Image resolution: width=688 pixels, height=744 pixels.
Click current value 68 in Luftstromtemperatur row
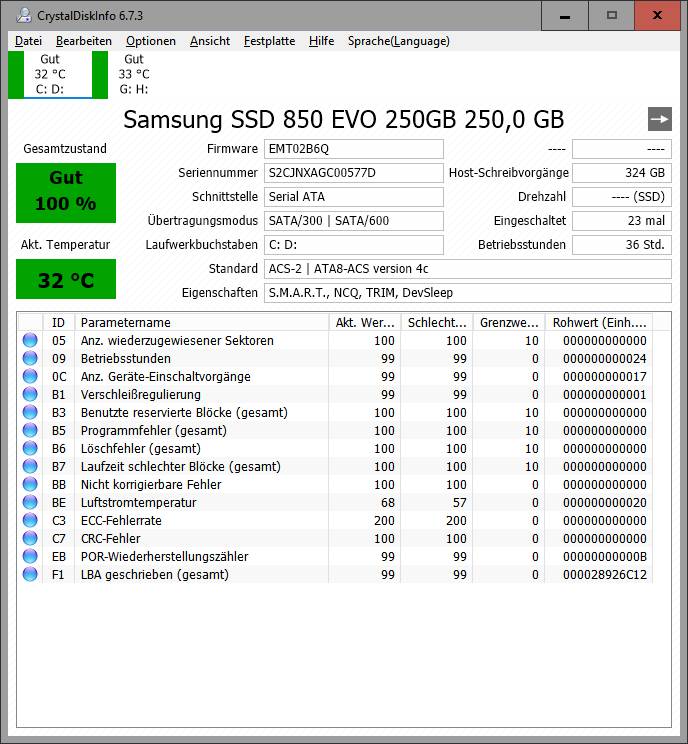pos(388,502)
